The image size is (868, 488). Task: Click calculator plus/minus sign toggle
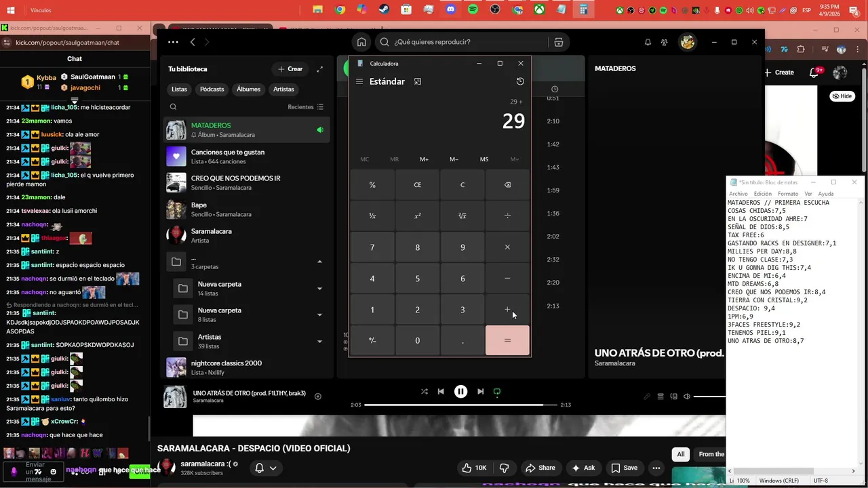pos(372,341)
